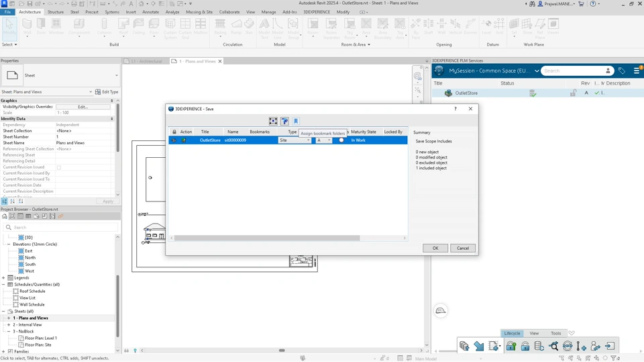Image resolution: width=644 pixels, height=362 pixels.
Task: Click the Lock (green key) lifecycle icon
Action: pyautogui.click(x=511, y=346)
